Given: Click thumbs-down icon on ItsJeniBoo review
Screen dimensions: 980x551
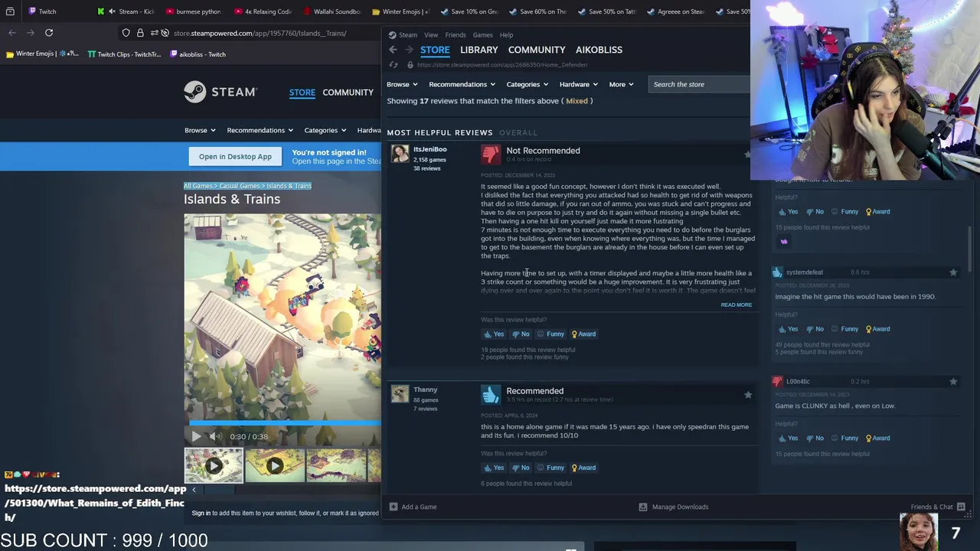Looking at the screenshot, I should pyautogui.click(x=491, y=154).
